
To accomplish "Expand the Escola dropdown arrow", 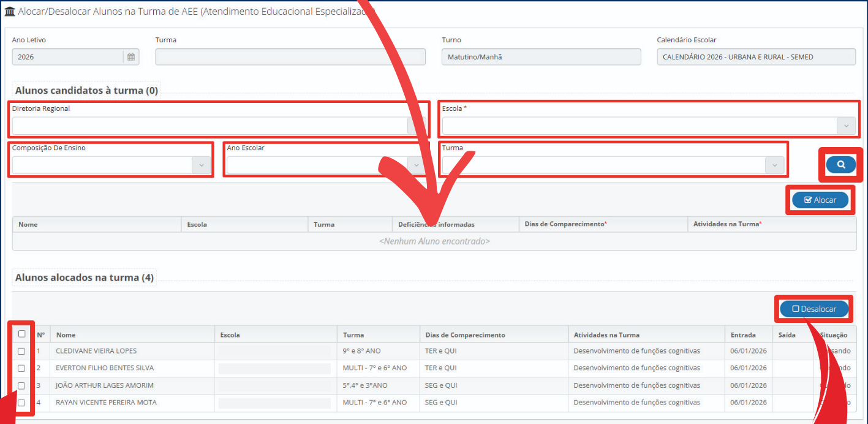I will click(846, 126).
